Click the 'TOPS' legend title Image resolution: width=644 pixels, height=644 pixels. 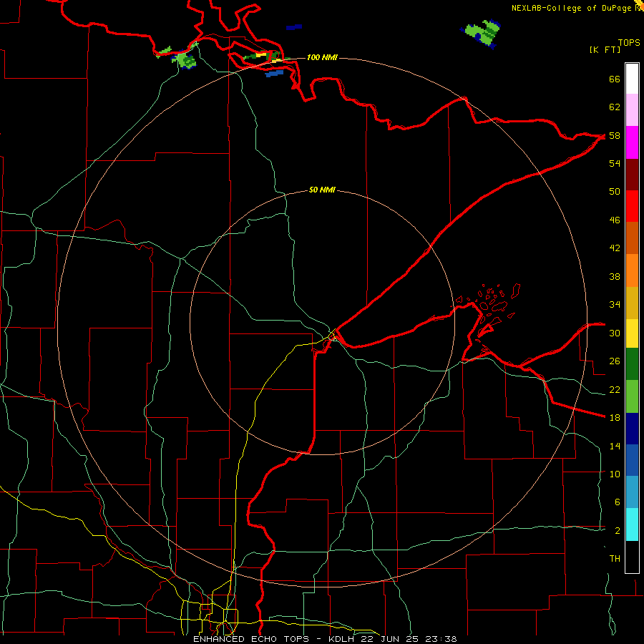pyautogui.click(x=628, y=43)
